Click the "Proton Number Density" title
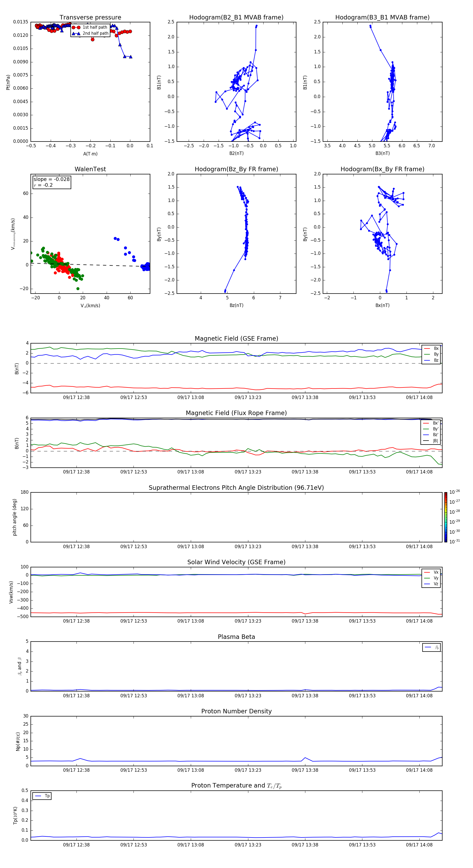This screenshot has width=473, height=868. [236, 711]
